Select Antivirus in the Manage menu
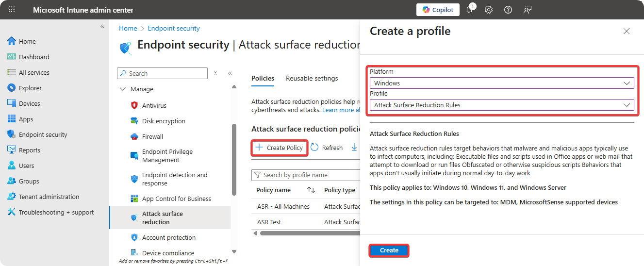This screenshot has height=266, width=644. (154, 105)
